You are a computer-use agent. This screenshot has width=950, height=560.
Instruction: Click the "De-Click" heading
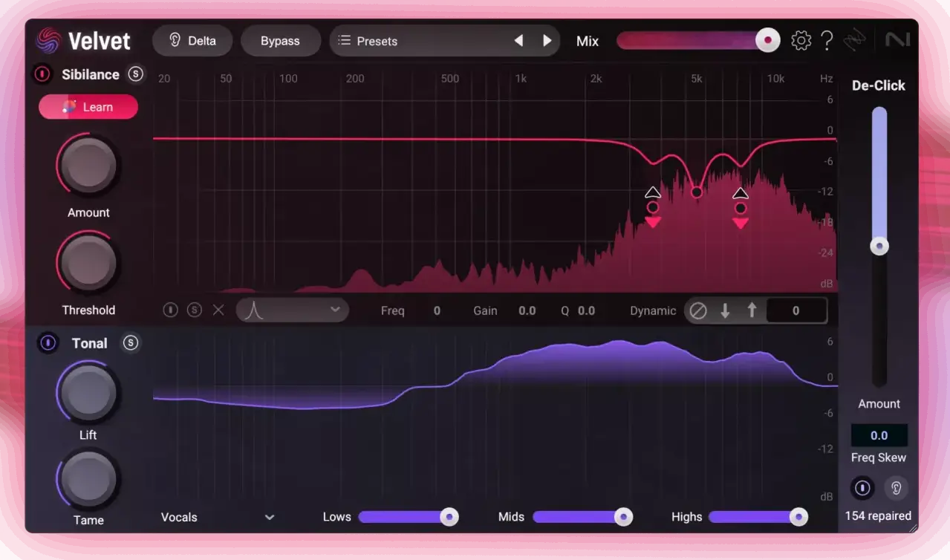click(x=879, y=85)
